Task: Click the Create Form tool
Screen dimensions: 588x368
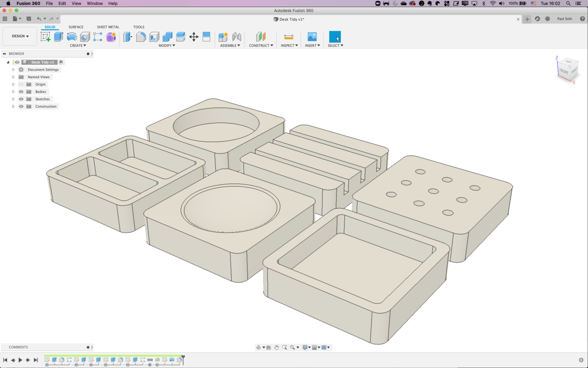Action: [111, 36]
